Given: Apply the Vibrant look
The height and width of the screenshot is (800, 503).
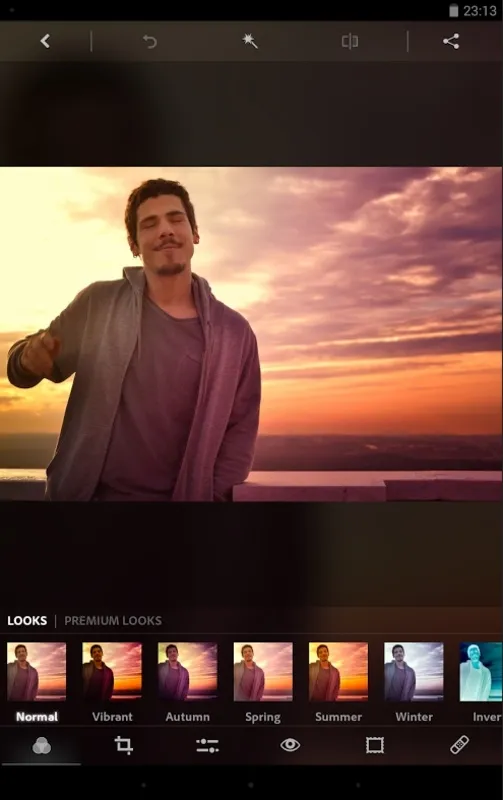Looking at the screenshot, I should 112,671.
